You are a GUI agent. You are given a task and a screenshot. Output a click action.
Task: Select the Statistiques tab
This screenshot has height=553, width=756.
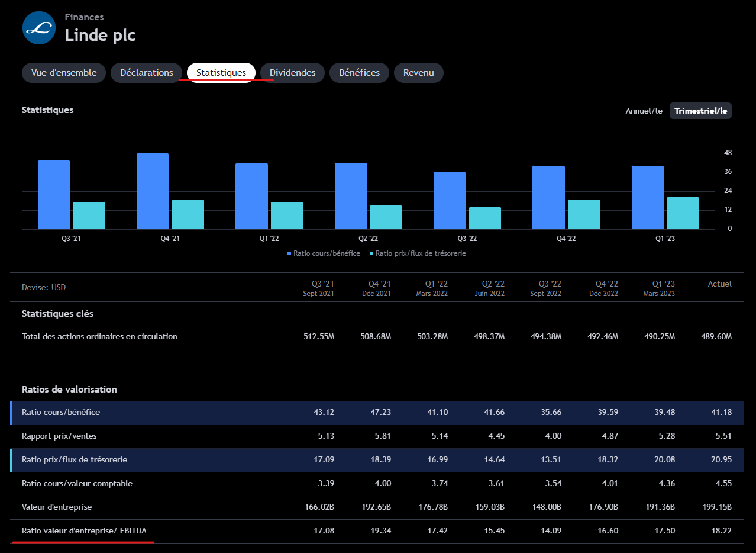[221, 73]
